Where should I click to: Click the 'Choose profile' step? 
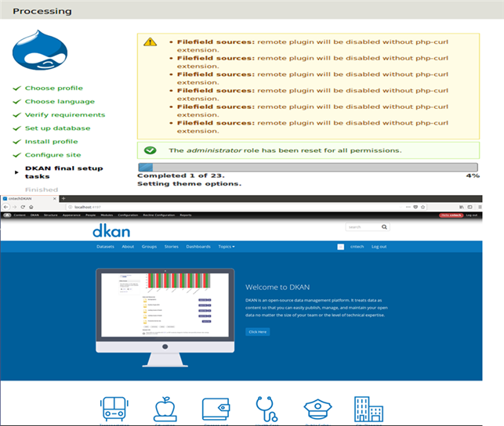(x=53, y=88)
